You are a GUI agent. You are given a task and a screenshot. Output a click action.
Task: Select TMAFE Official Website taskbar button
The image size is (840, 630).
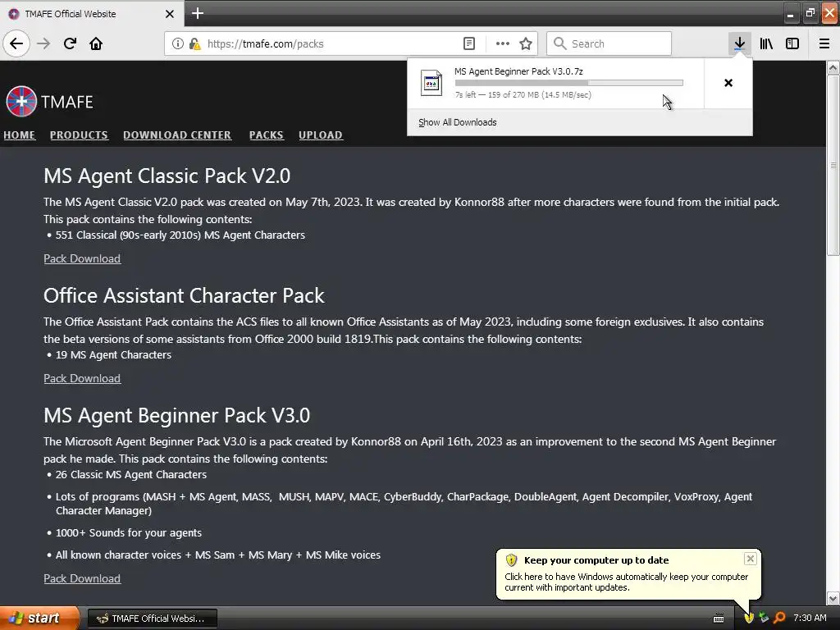point(152,619)
